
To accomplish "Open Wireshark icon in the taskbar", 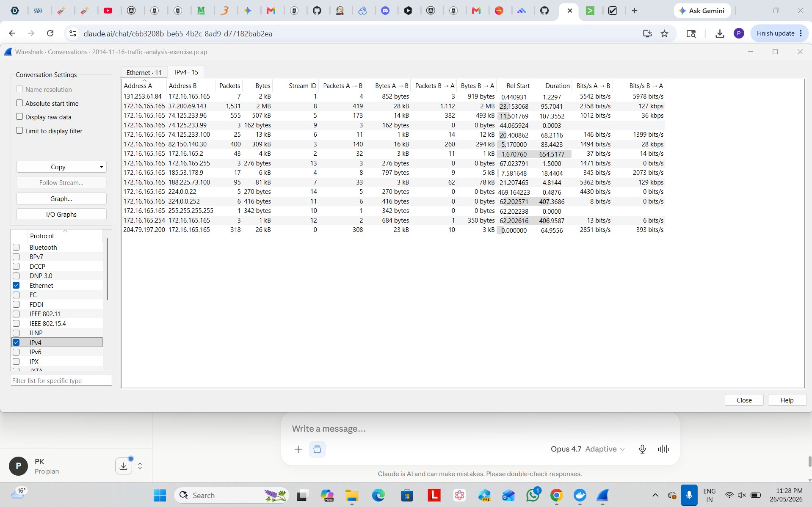I will (603, 495).
